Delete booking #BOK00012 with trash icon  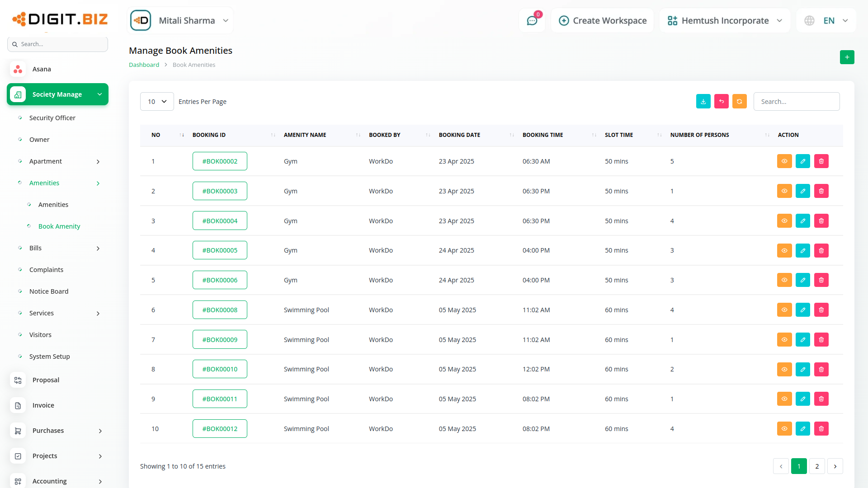tap(821, 429)
